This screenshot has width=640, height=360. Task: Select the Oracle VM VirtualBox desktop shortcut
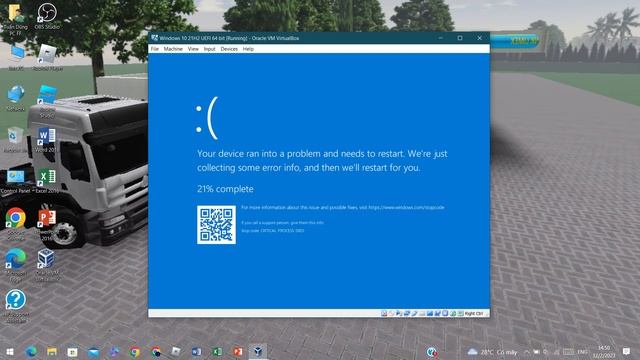click(47, 264)
